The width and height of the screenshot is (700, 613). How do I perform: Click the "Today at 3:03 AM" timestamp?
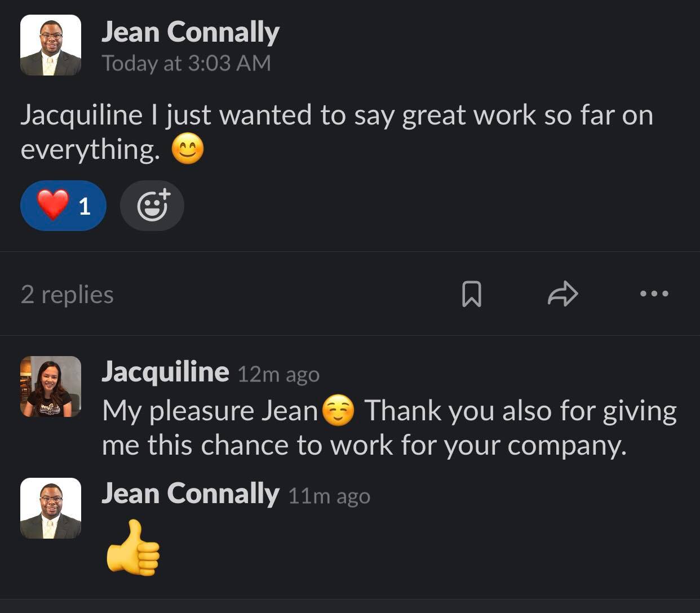186,63
